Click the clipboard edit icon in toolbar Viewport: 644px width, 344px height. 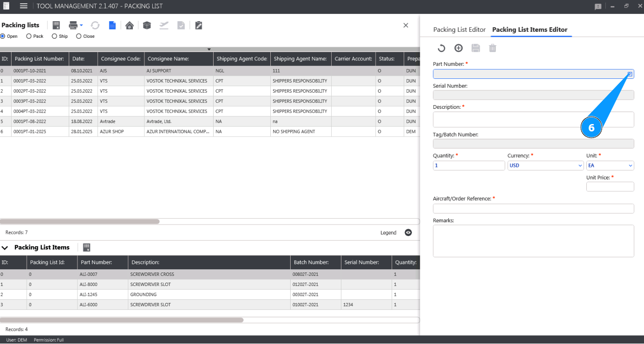[x=198, y=25]
